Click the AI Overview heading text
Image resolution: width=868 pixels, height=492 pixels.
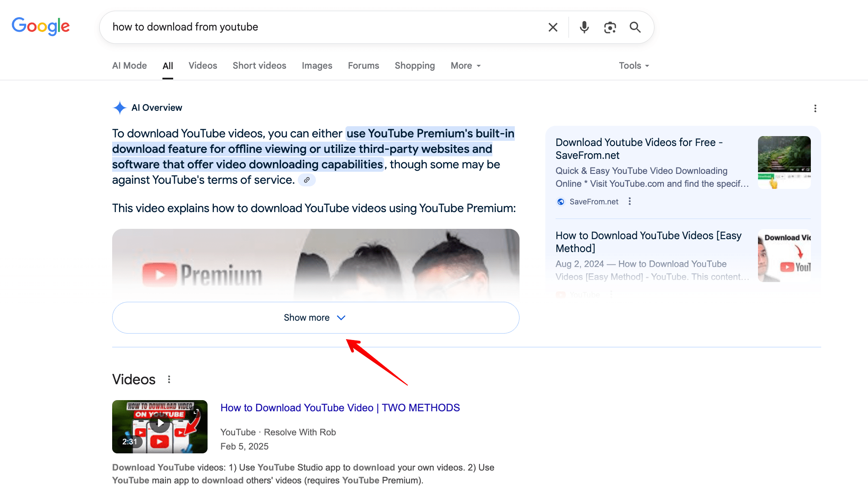(x=157, y=108)
